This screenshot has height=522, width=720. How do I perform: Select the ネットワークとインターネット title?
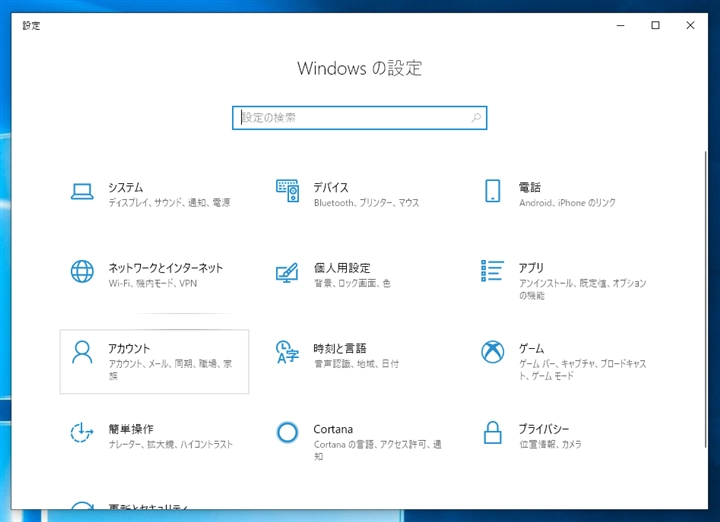(166, 268)
